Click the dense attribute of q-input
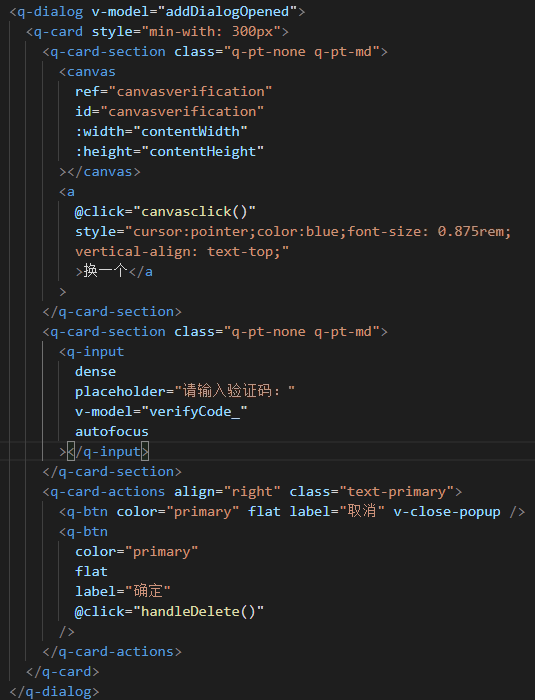 (96, 371)
